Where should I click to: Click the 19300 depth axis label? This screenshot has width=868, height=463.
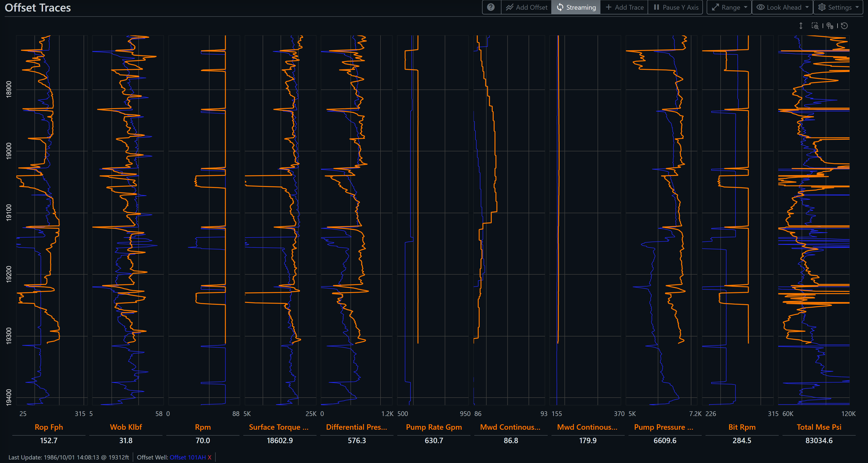9,336
